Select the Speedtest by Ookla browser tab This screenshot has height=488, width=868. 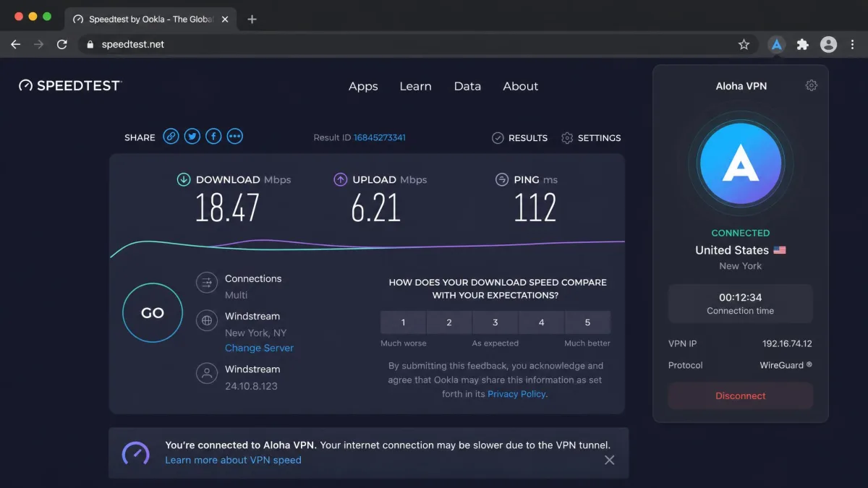coord(150,20)
